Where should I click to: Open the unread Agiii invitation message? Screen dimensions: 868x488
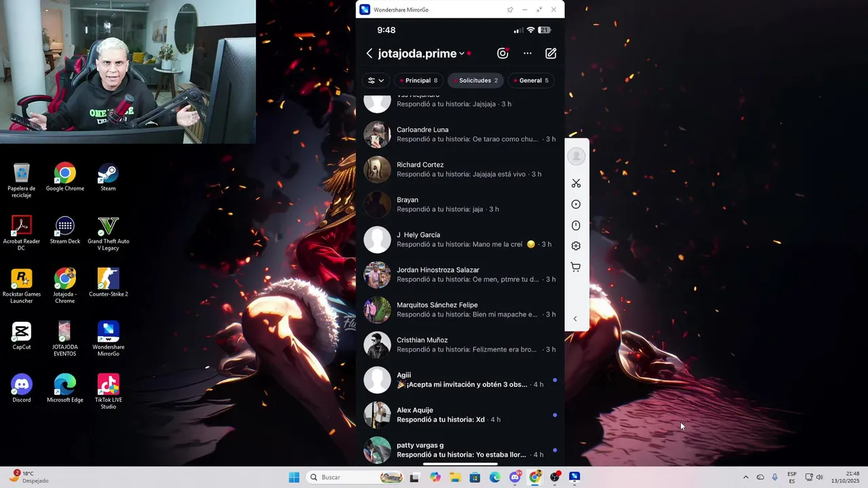pos(460,380)
